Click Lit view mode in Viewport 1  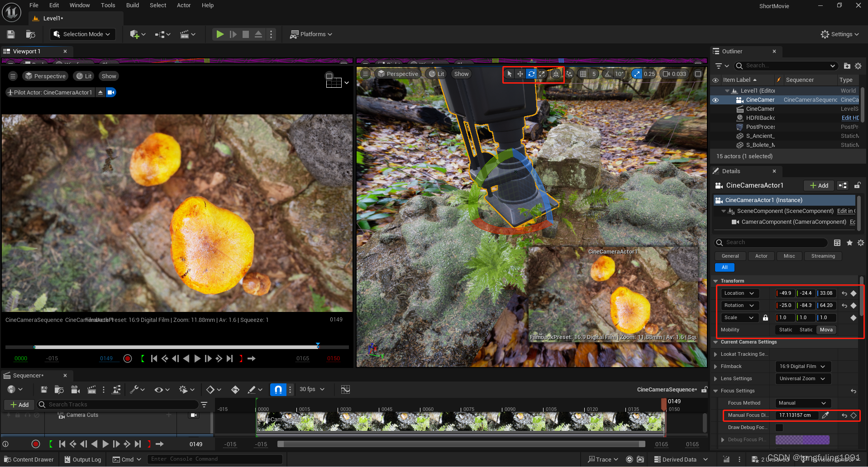(x=84, y=76)
